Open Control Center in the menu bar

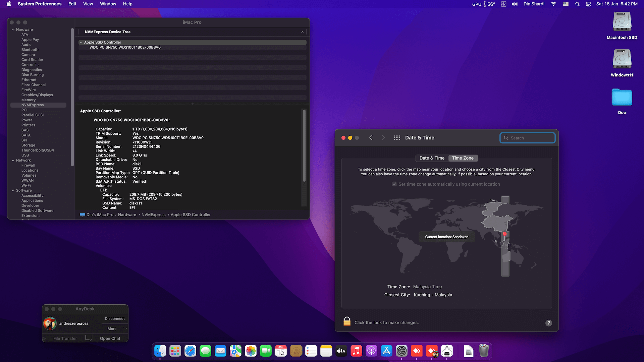pos(588,4)
